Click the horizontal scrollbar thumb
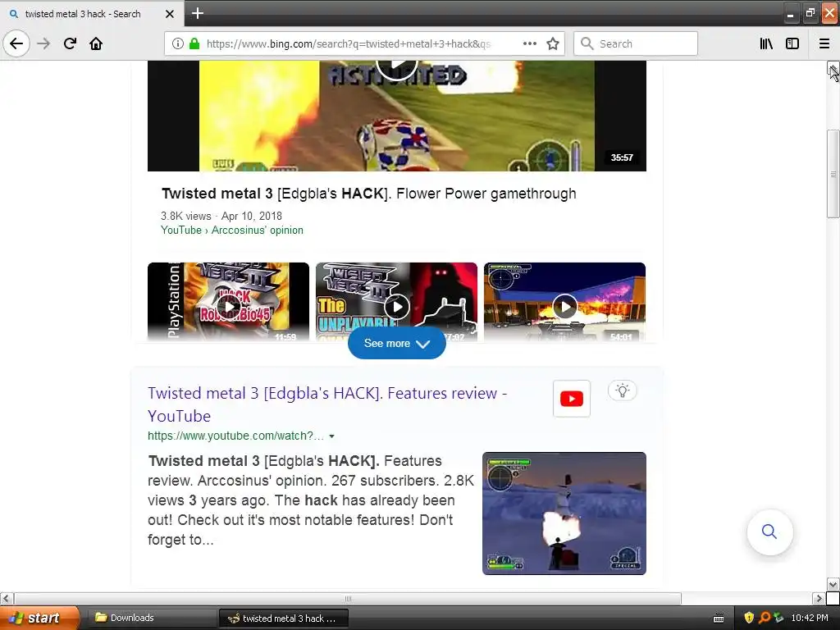Image resolution: width=840 pixels, height=630 pixels. pos(348,598)
